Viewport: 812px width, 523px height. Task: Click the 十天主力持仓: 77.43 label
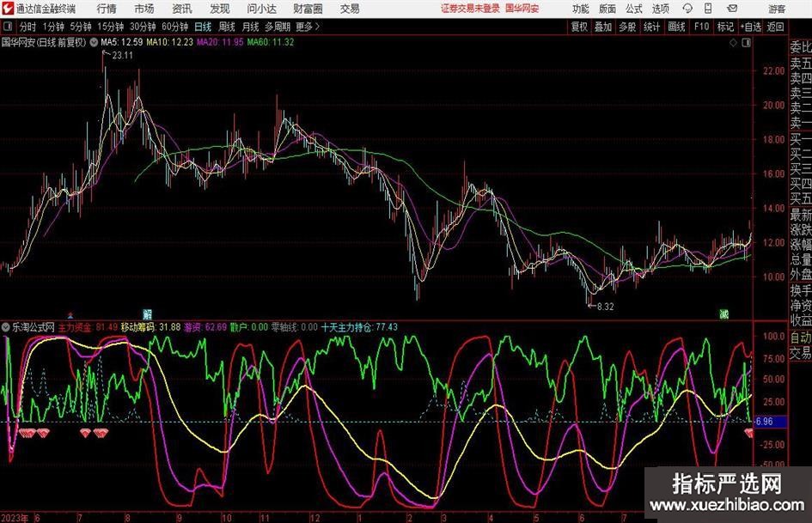tap(359, 327)
